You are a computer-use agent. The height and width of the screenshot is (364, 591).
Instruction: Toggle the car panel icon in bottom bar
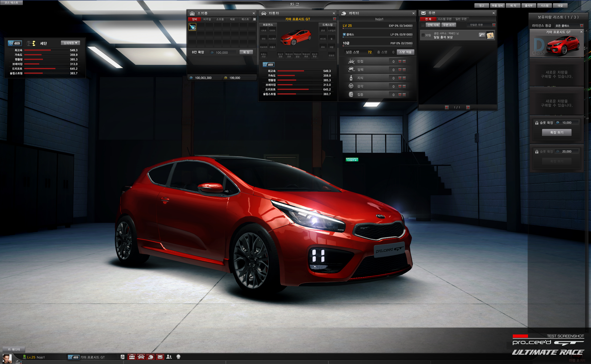141,357
